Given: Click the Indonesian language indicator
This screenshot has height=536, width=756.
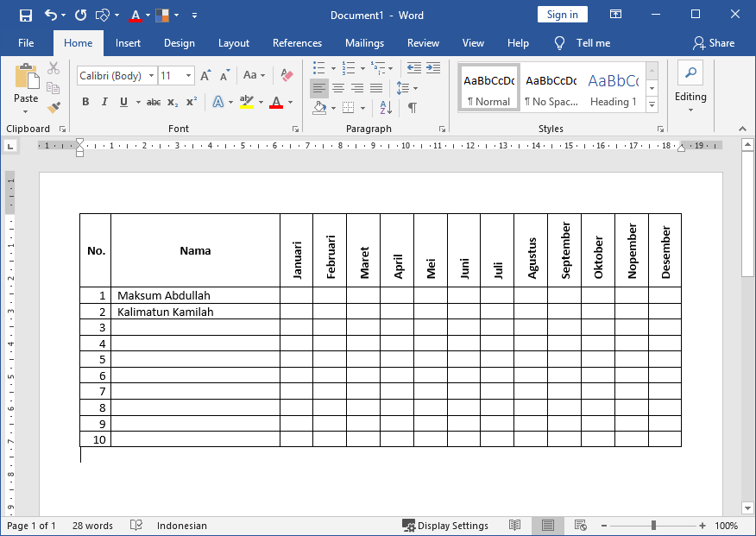Looking at the screenshot, I should [x=182, y=526].
